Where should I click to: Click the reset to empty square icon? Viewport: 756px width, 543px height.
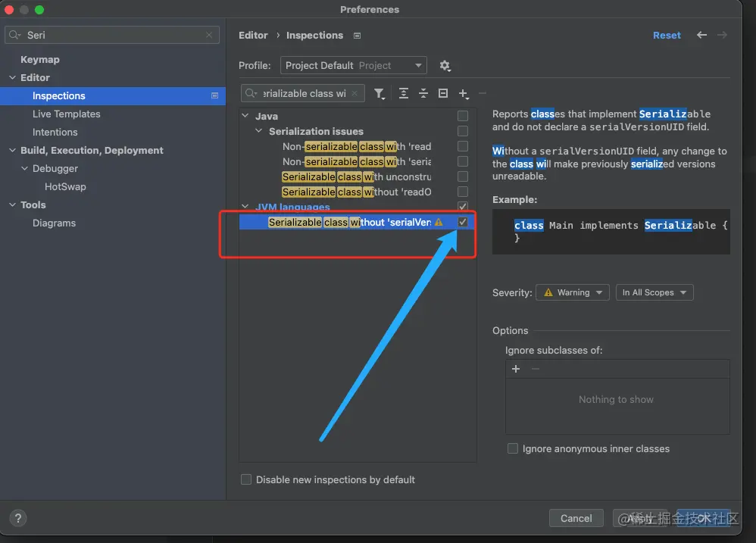coord(443,93)
